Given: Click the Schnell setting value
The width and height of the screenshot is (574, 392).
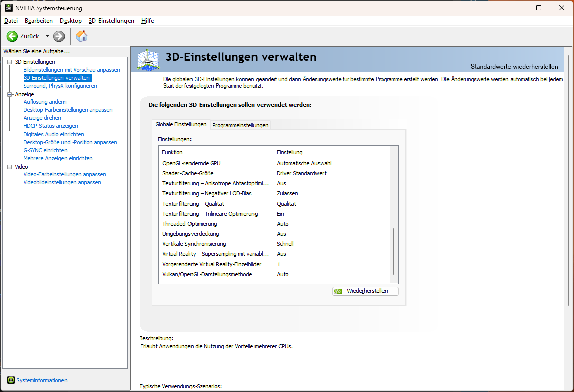Looking at the screenshot, I should point(285,244).
